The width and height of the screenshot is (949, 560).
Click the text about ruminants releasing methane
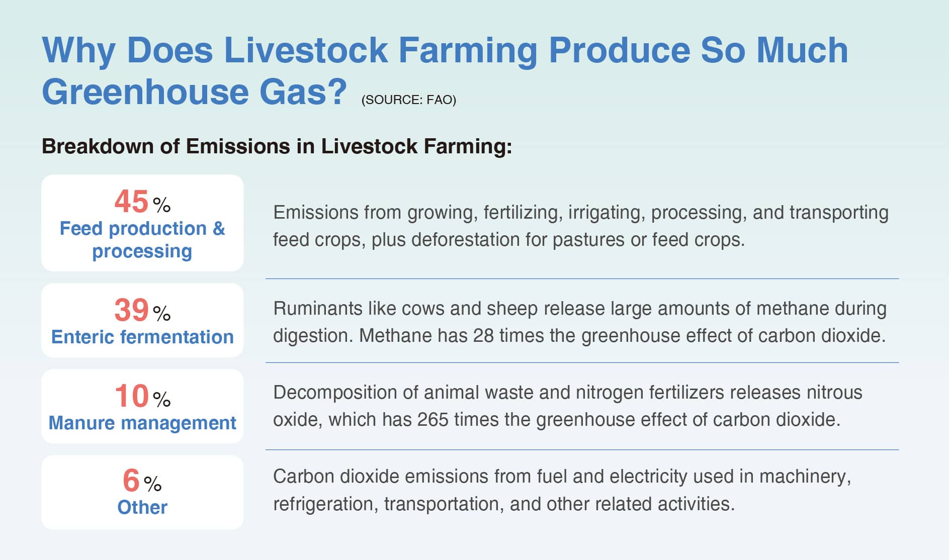pos(579,309)
